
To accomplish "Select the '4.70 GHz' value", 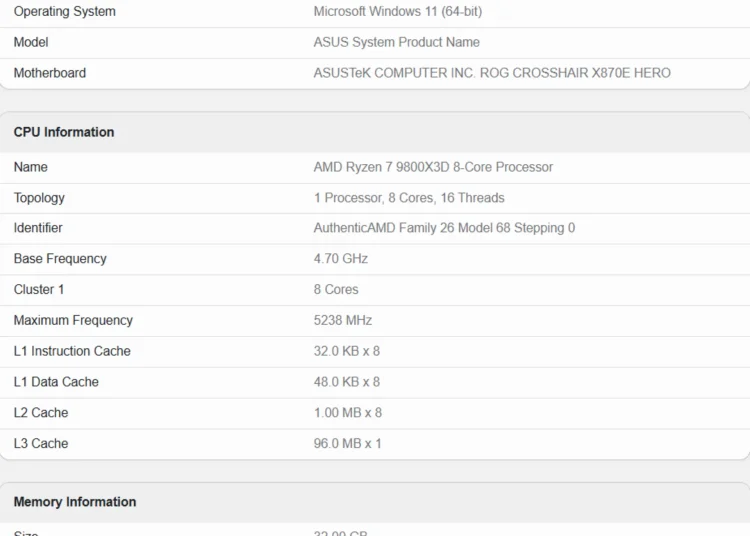I will click(341, 259).
